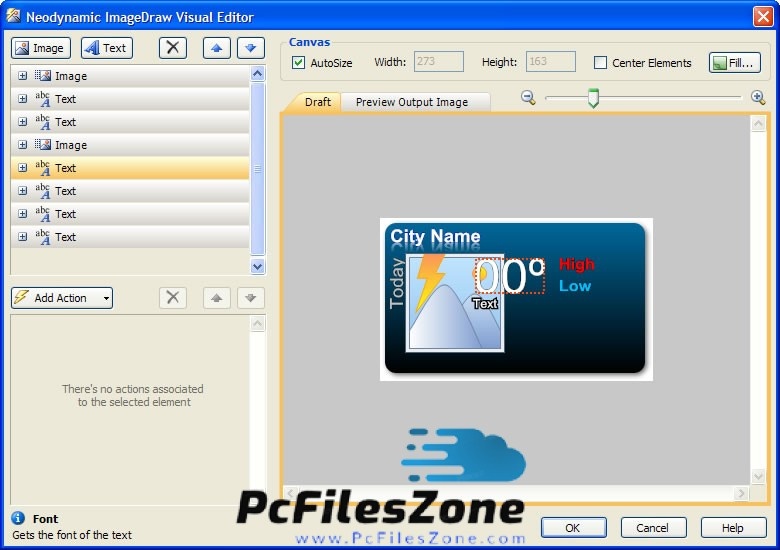Click the Image add-element toolbar button
The height and width of the screenshot is (550, 780).
click(40, 48)
